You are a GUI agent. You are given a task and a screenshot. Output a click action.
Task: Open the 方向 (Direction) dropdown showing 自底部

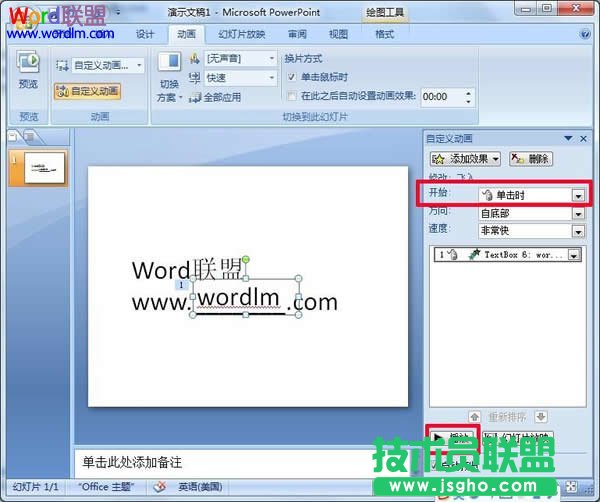pyautogui.click(x=578, y=213)
